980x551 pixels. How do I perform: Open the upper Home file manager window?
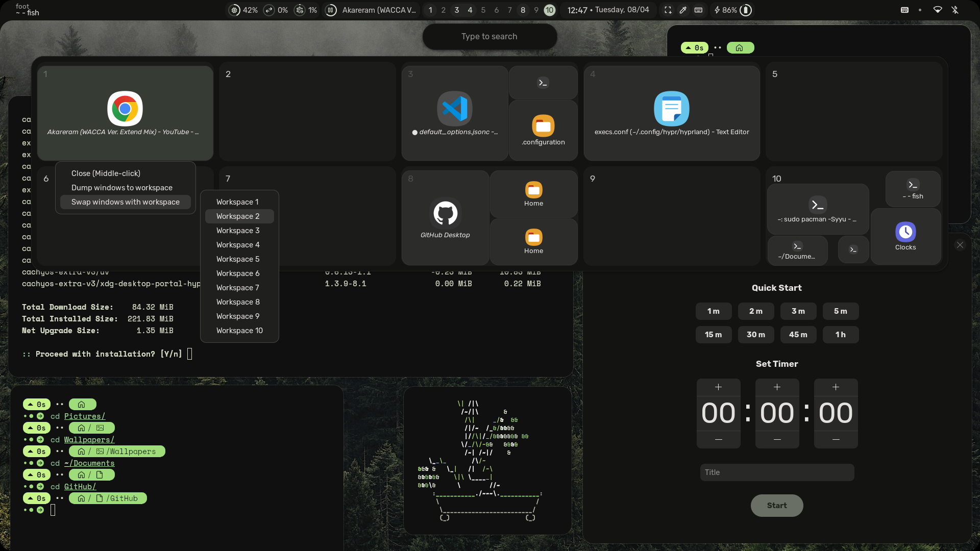533,194
